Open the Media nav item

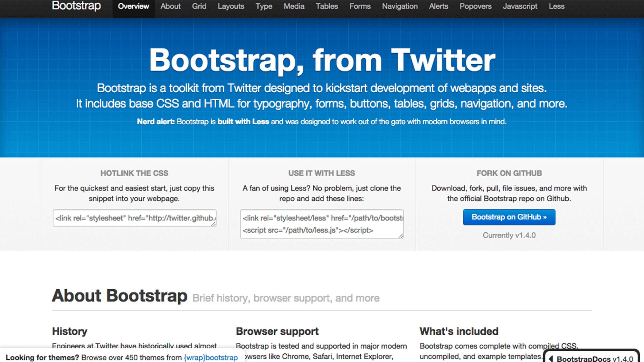294,6
